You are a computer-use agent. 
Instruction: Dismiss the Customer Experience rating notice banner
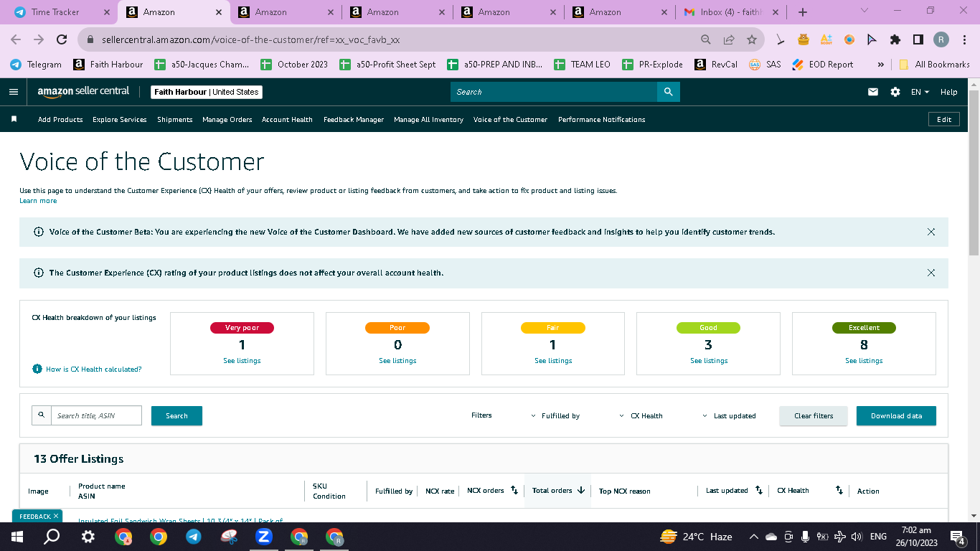[x=931, y=273]
